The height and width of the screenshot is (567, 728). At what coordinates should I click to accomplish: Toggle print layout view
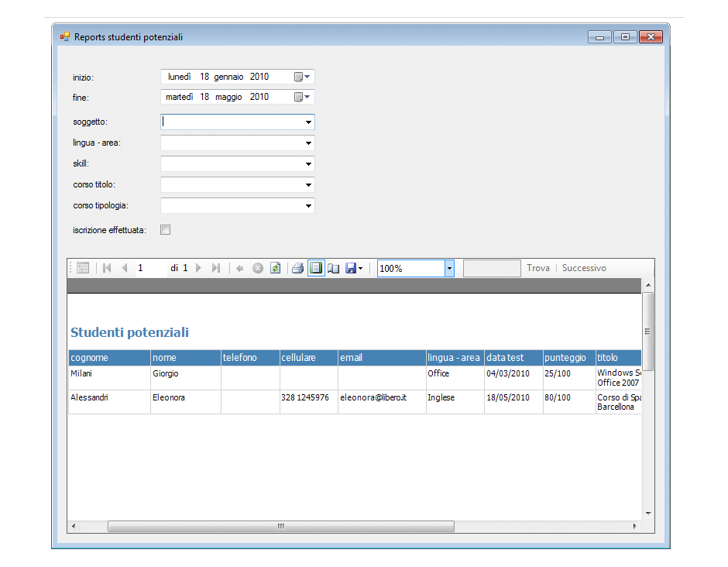[316, 268]
